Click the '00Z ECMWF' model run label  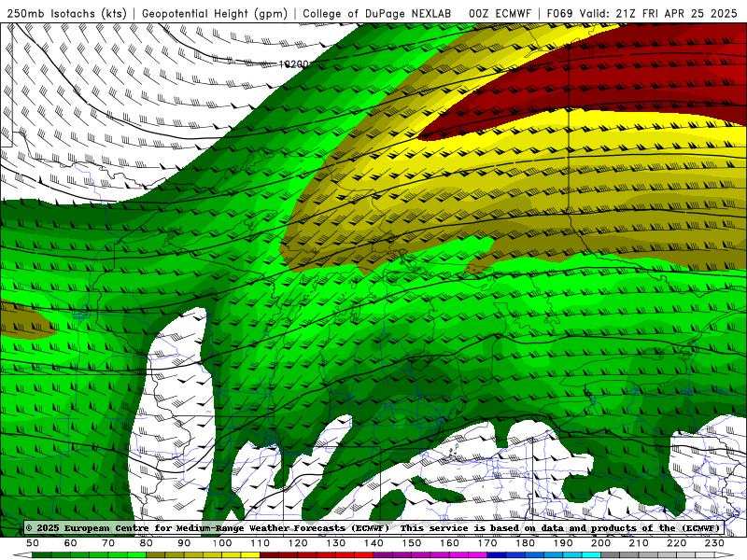coord(500,14)
